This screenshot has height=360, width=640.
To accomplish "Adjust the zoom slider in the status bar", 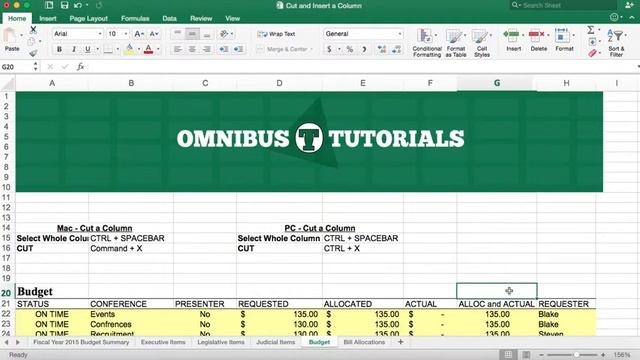I will tap(576, 355).
